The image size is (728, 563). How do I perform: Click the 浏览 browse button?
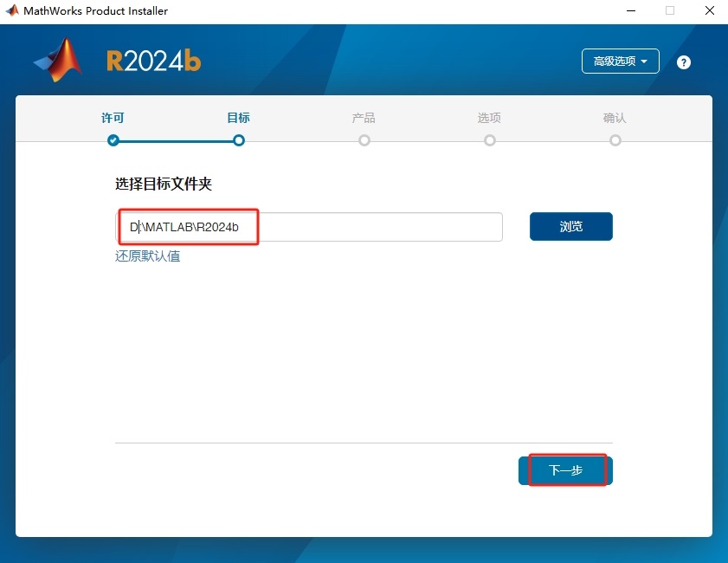point(571,226)
